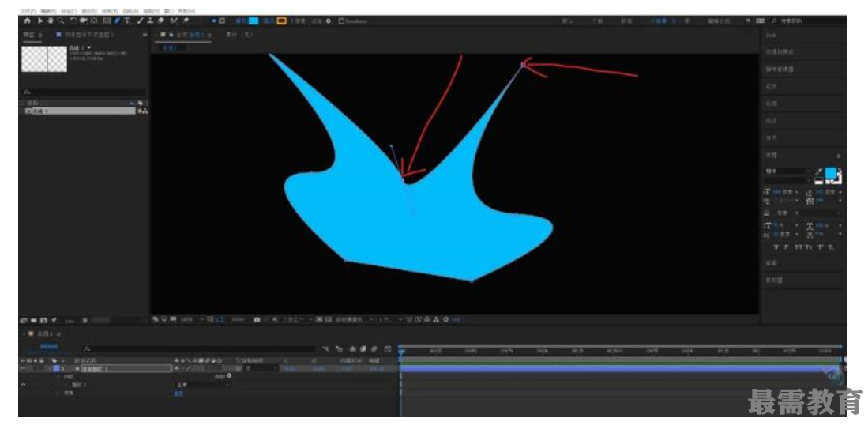Image resolution: width=868 pixels, height=433 pixels.
Task: Select the Zoom magnifier tool
Action: pos(60,21)
